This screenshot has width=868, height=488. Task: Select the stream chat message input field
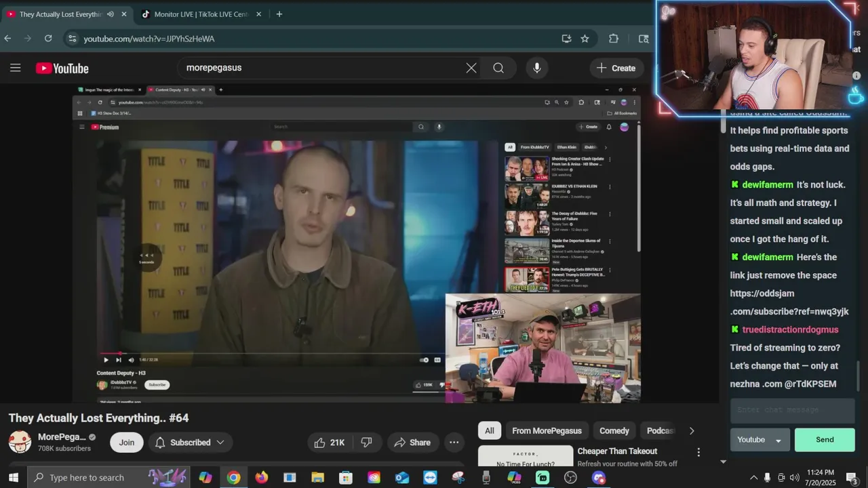point(792,410)
